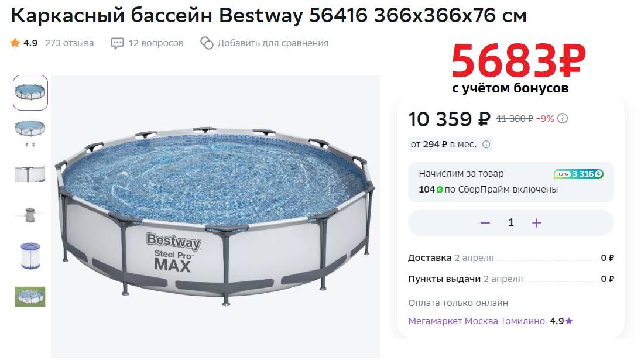Select the second thumbnail with pool parts
Screen dimensions: 641x364
click(30, 133)
